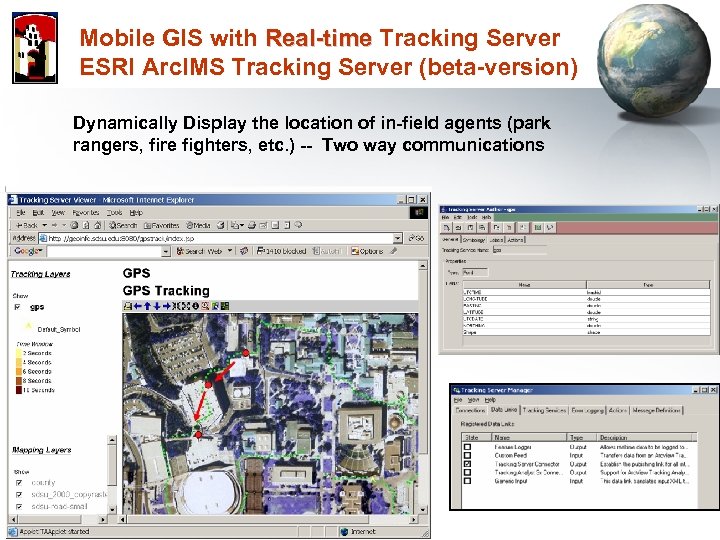Image resolution: width=720 pixels, height=540 pixels.
Task: Switch to the Symbology tab in Author
Action: [x=474, y=240]
